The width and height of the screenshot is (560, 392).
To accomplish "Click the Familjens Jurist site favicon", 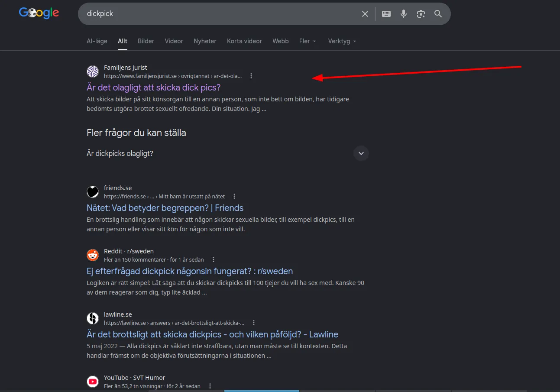I will (93, 71).
